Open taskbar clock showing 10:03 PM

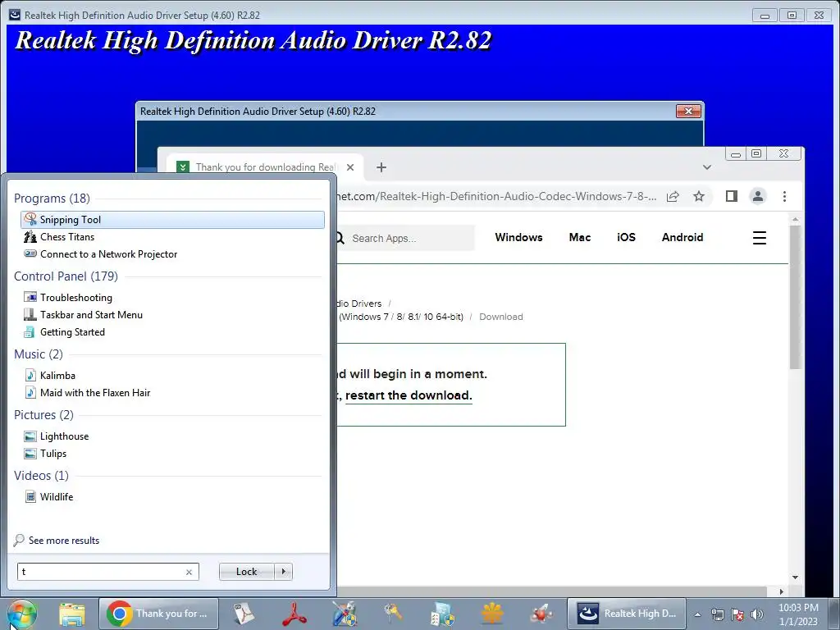point(798,614)
